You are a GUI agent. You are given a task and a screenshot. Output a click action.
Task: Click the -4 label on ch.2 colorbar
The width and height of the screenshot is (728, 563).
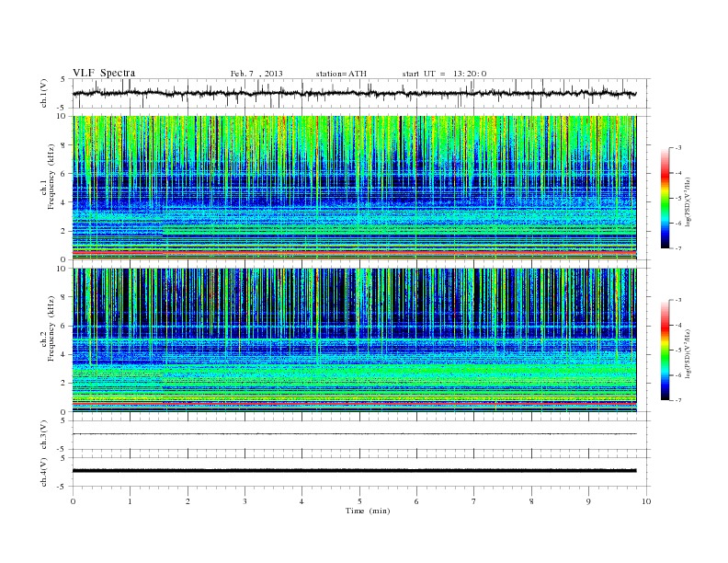tap(678, 325)
